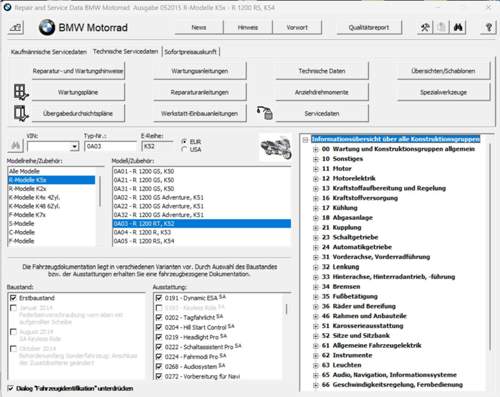This screenshot has height=397, width=500.
Task: Toggle 0268 Audiosystem checkbox
Action: [x=159, y=366]
